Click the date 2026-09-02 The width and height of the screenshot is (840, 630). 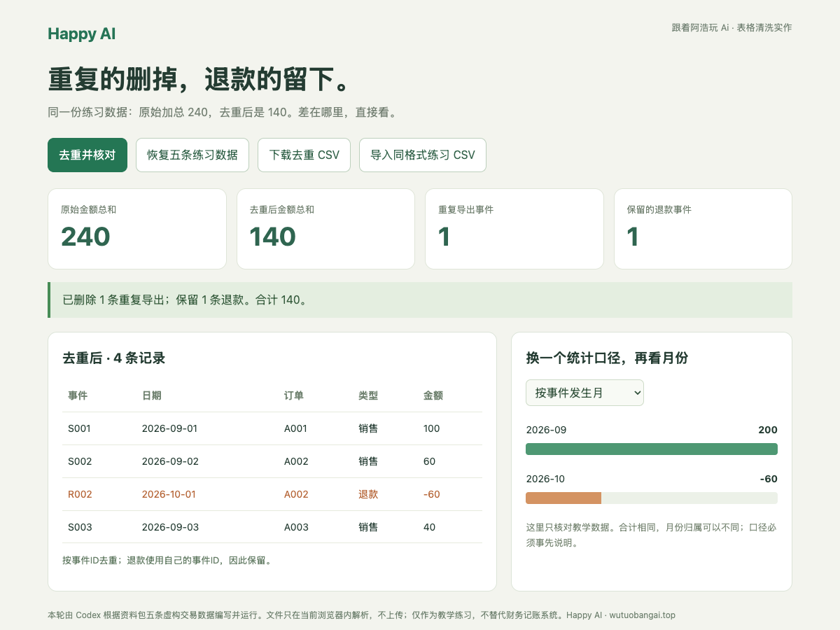tap(170, 461)
